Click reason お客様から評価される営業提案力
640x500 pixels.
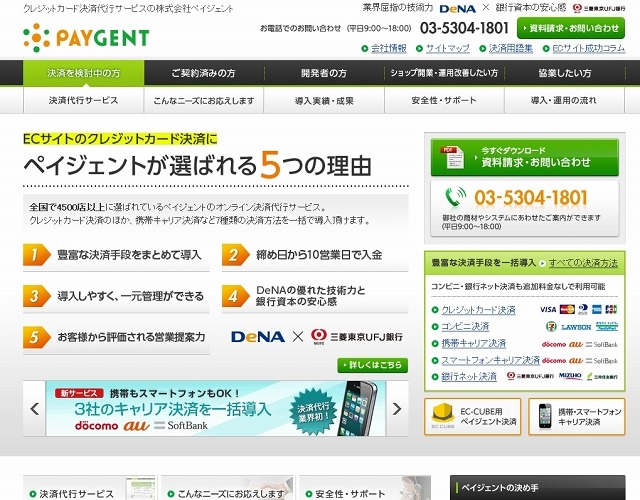(x=131, y=338)
